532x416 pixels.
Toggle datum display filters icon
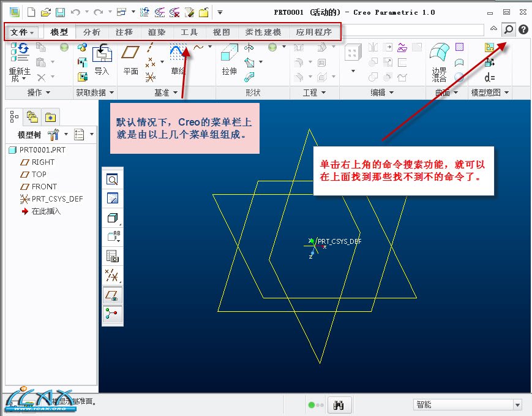pyautogui.click(x=112, y=276)
